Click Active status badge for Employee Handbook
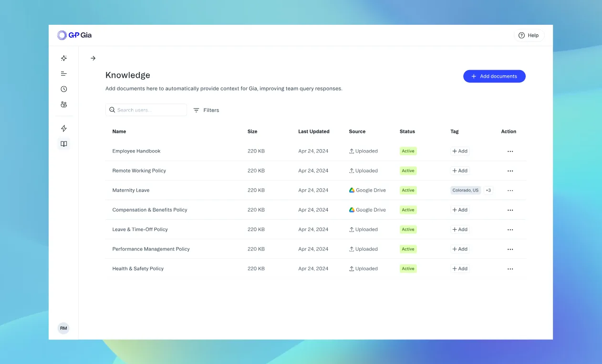The width and height of the screenshot is (602, 364). click(408, 151)
